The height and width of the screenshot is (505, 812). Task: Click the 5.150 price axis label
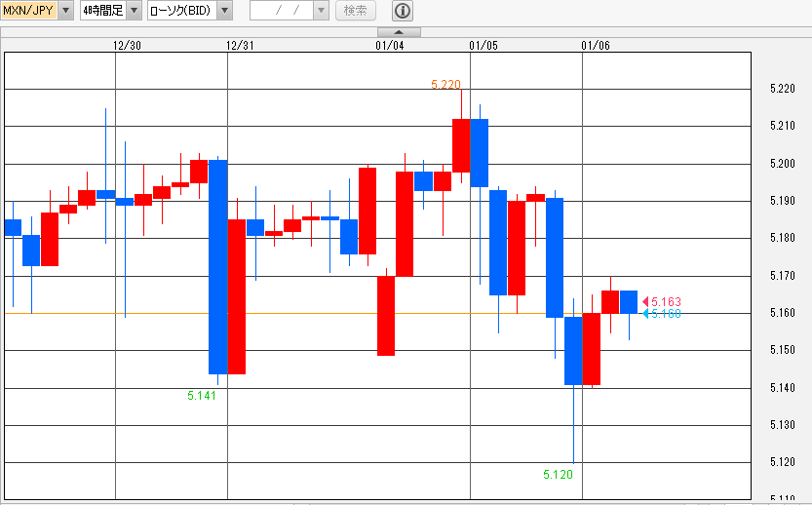(x=783, y=350)
